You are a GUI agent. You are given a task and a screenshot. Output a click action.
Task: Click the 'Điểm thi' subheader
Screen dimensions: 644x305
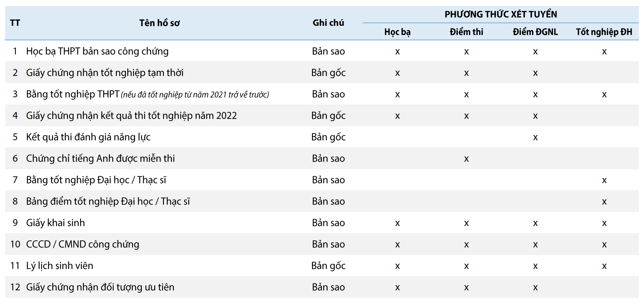point(467,32)
